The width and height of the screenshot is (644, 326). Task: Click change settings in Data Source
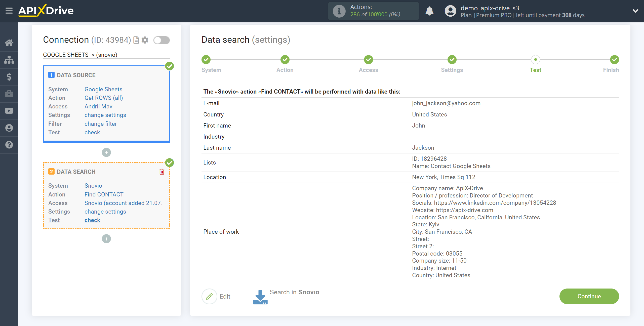105,115
